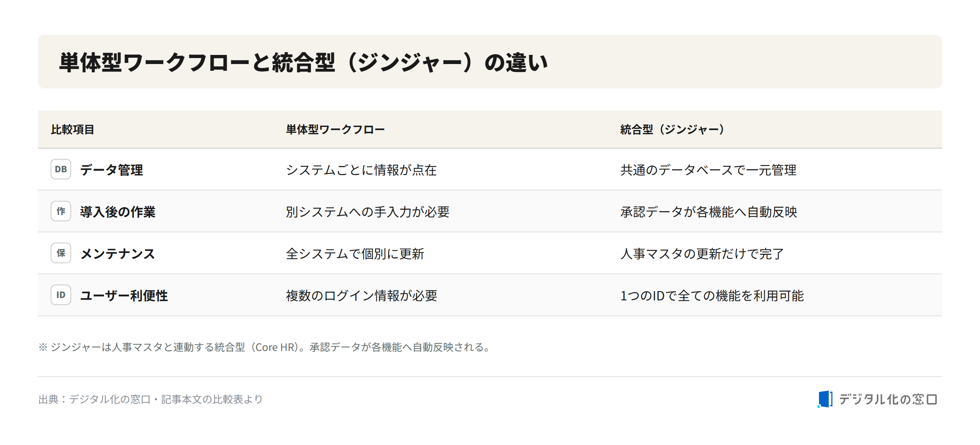Click the 比較項目 column header
The height and width of the screenshot is (445, 980).
(73, 130)
